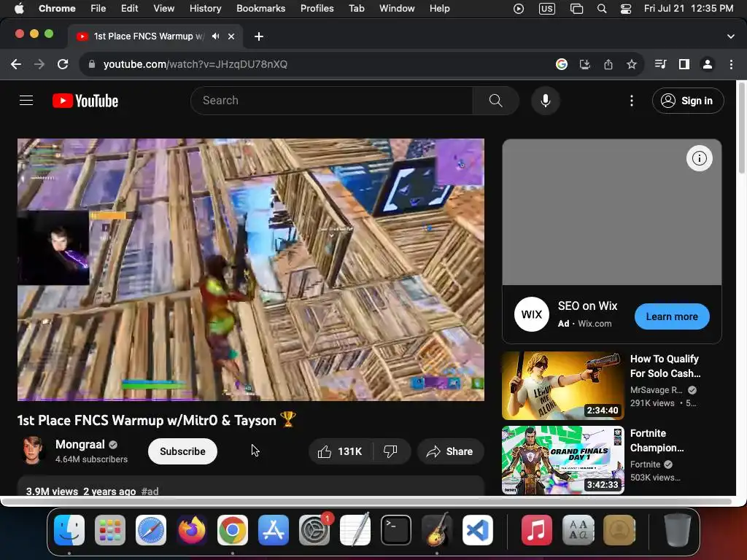747x560 pixels.
Task: Open the Profiles menu
Action: [317, 9]
